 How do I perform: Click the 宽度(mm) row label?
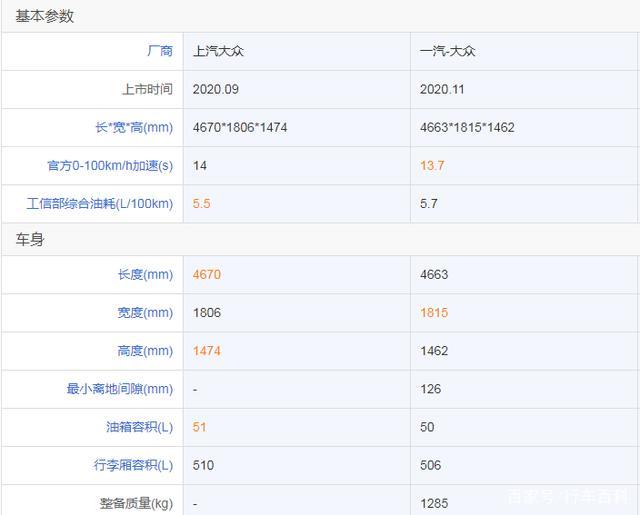pyautogui.click(x=145, y=313)
